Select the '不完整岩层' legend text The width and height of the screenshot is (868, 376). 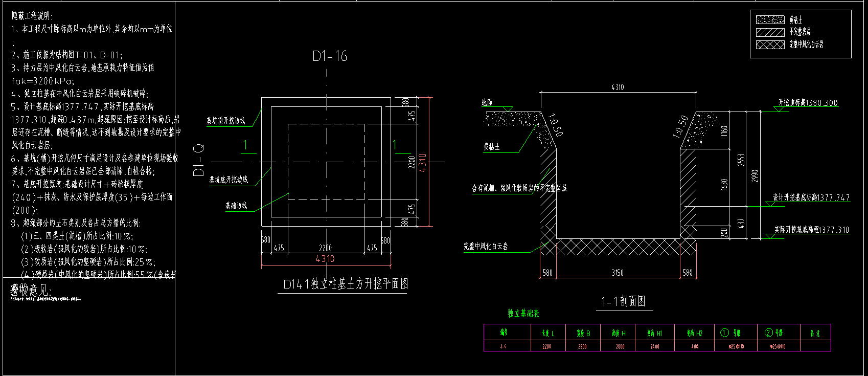click(800, 32)
